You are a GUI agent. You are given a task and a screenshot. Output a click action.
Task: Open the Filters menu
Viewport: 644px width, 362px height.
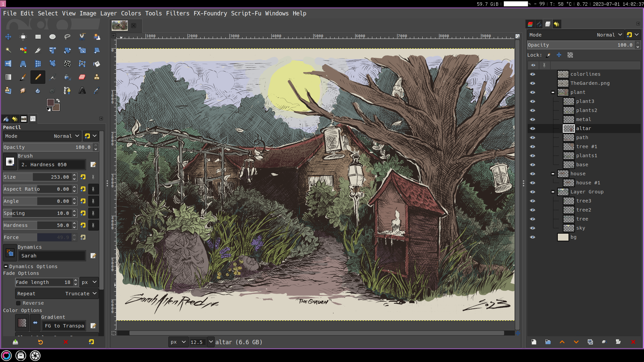177,13
